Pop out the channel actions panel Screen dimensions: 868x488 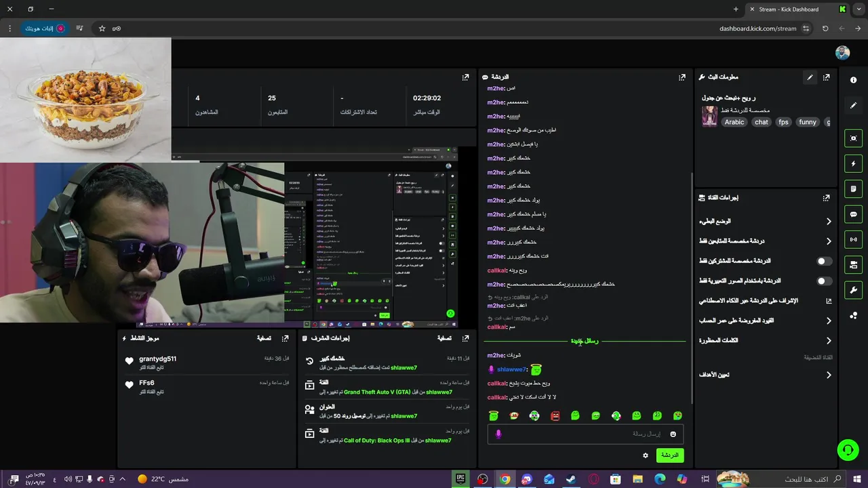coord(826,198)
